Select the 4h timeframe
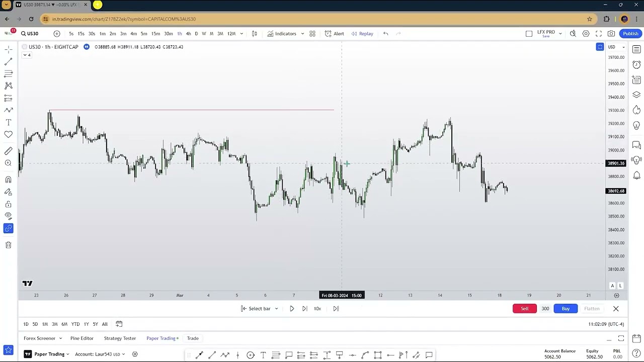 point(188,34)
